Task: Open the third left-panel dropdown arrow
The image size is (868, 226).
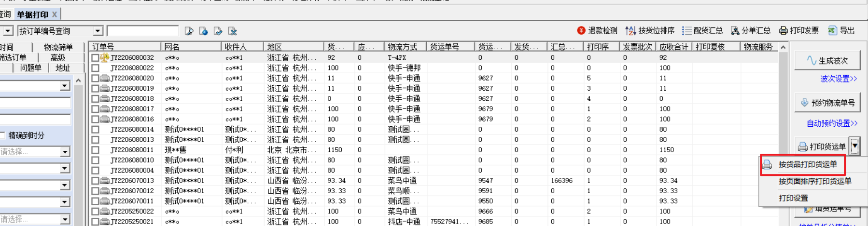Action: [x=65, y=186]
